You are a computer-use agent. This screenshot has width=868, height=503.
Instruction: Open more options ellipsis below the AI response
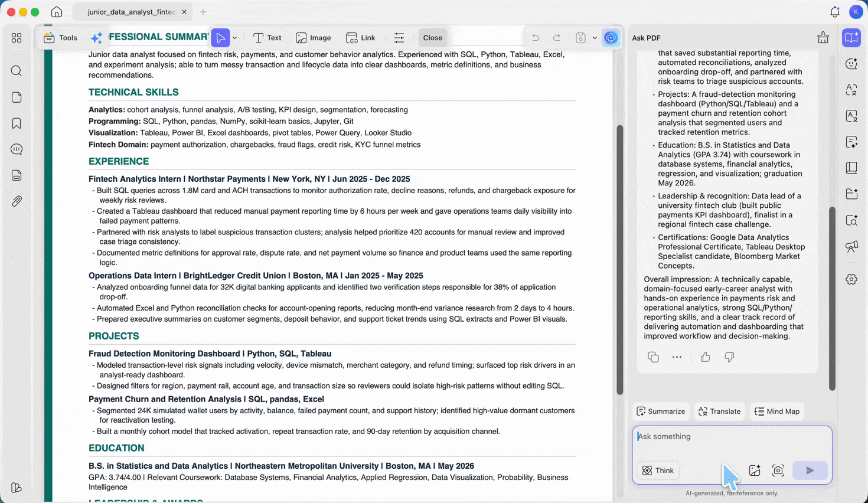[x=677, y=357]
